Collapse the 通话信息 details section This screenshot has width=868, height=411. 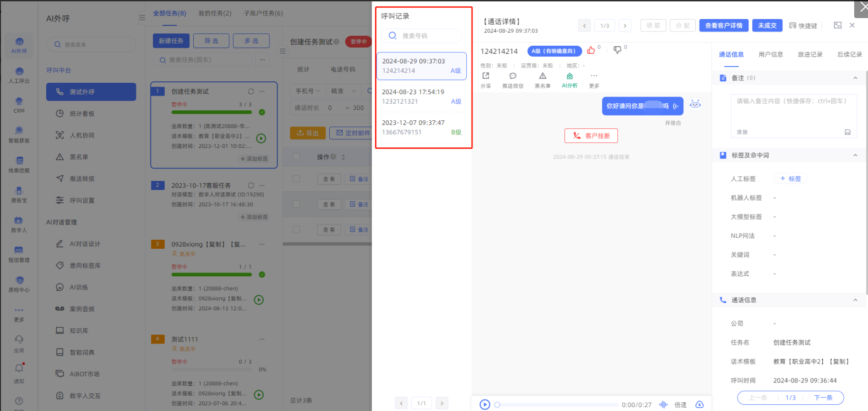click(855, 300)
